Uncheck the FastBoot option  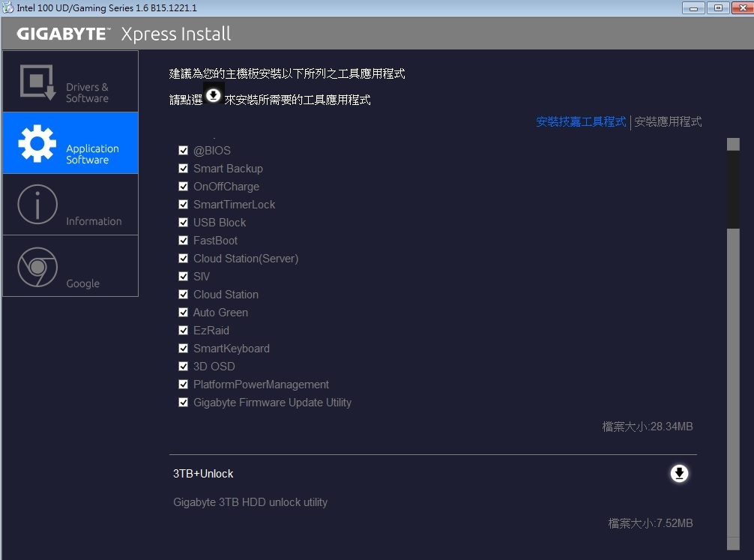point(183,240)
